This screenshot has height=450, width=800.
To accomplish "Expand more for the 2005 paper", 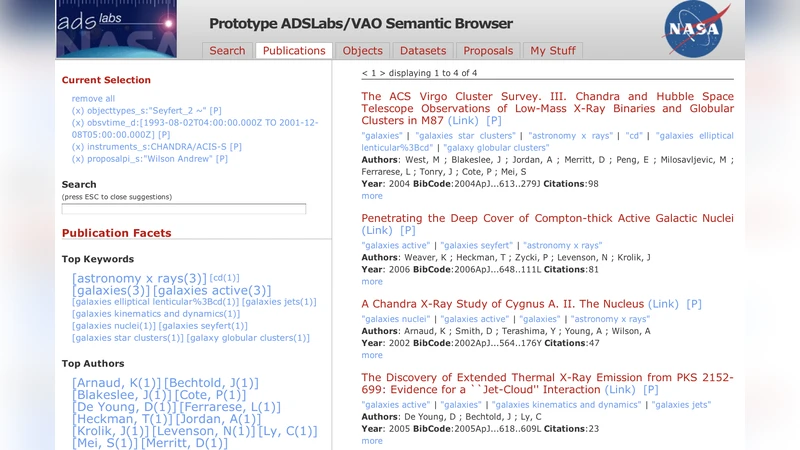I will [372, 441].
